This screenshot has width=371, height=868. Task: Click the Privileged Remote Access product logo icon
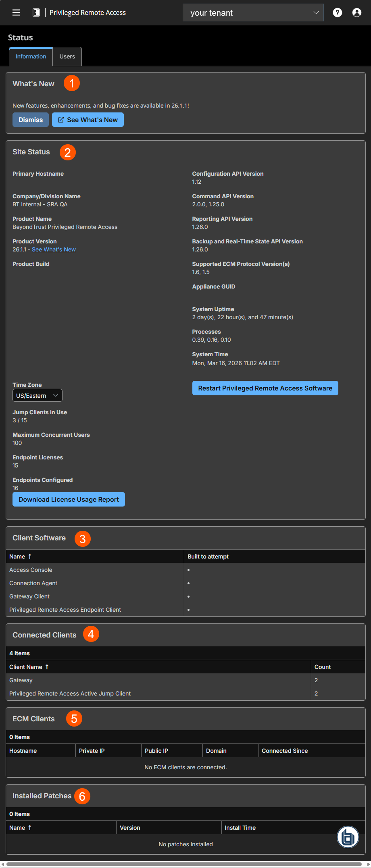pos(36,12)
